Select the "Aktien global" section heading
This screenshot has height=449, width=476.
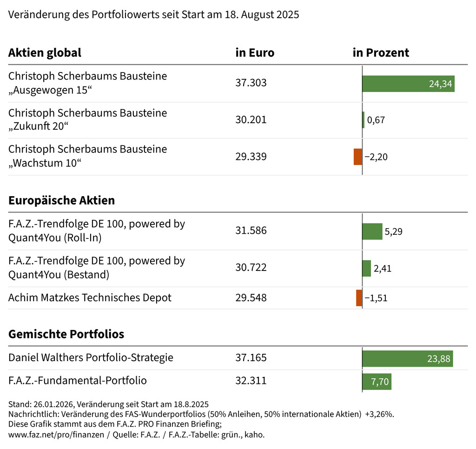click(45, 53)
